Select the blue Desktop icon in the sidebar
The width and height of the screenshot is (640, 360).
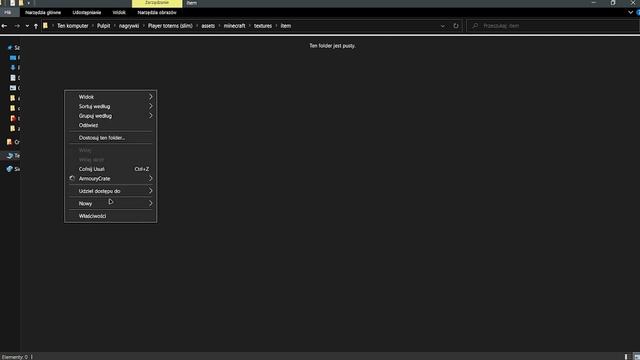pos(13,58)
